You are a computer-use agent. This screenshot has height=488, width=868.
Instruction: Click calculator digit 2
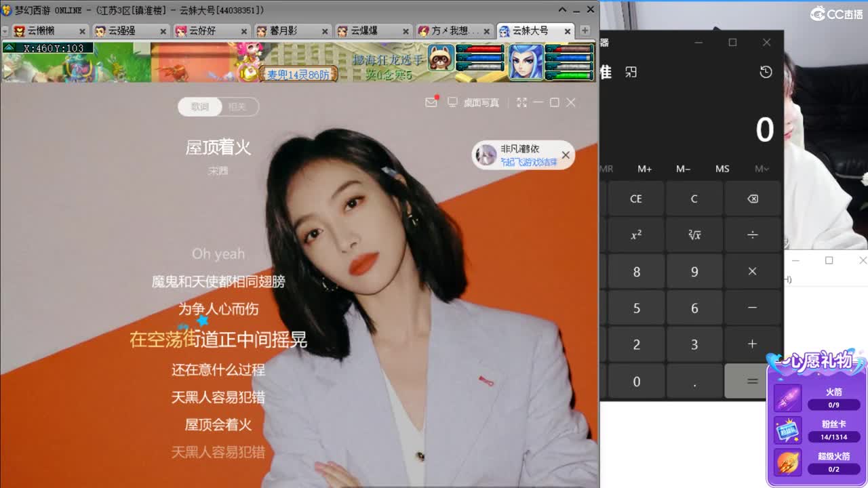(x=636, y=344)
